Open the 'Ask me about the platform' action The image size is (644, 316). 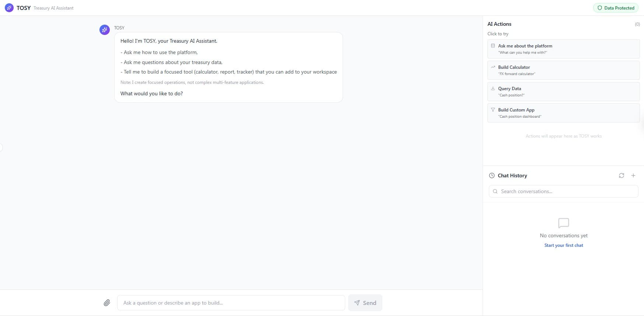pyautogui.click(x=563, y=49)
